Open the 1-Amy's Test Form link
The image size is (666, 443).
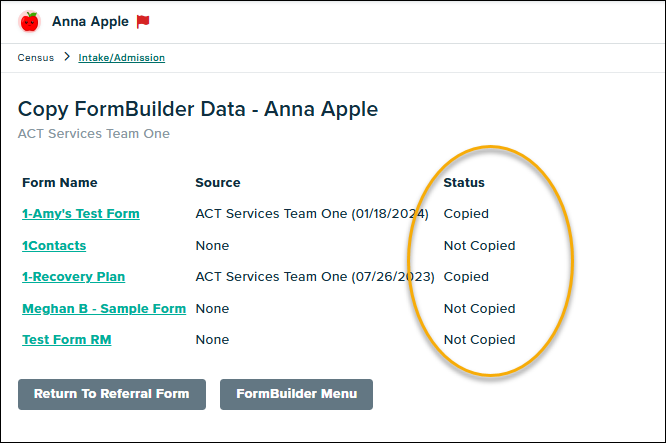point(81,214)
